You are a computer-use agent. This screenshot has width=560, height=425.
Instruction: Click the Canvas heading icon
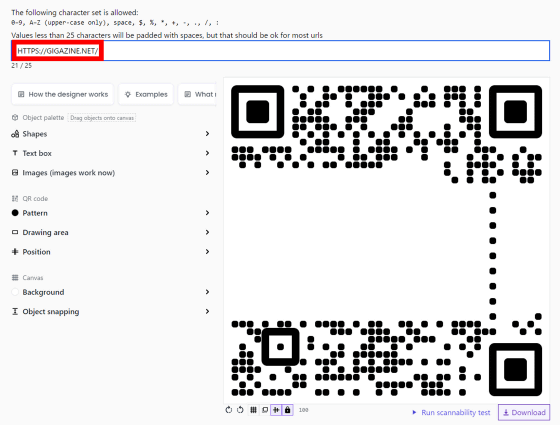click(x=15, y=278)
